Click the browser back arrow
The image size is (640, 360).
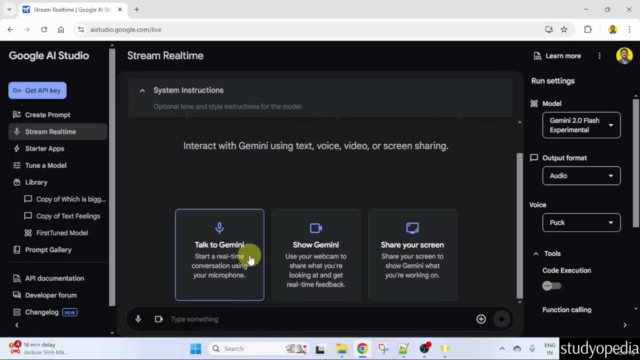[x=11, y=29]
